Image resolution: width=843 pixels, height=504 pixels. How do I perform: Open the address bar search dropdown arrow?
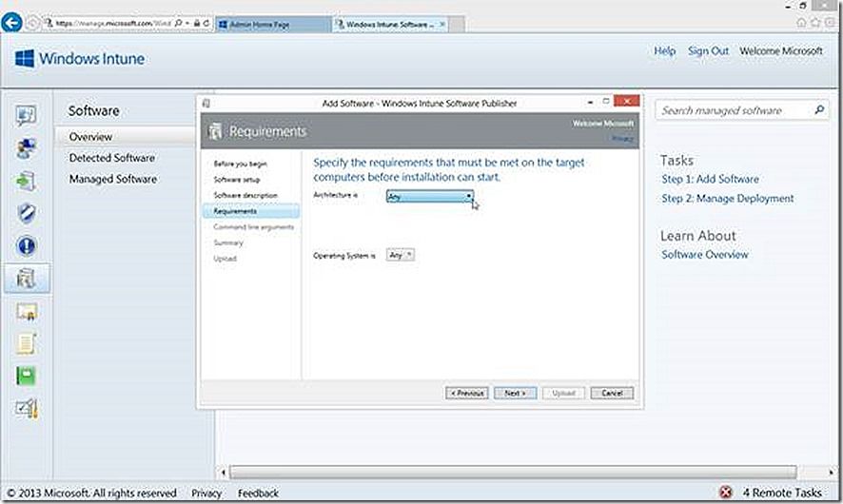tap(187, 23)
